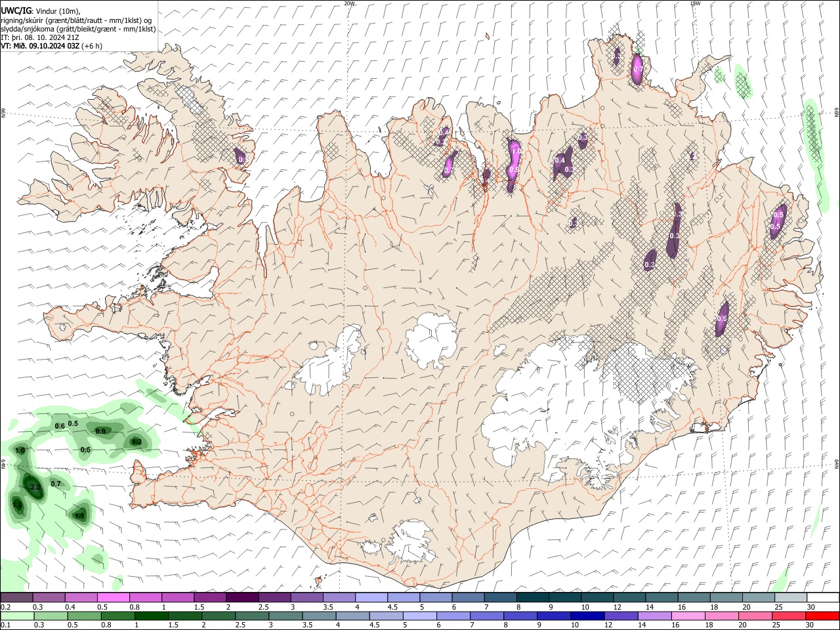This screenshot has width=840, height=630.
Task: Click the dark teal 8 swatch in the top legend row
Action: [533, 598]
